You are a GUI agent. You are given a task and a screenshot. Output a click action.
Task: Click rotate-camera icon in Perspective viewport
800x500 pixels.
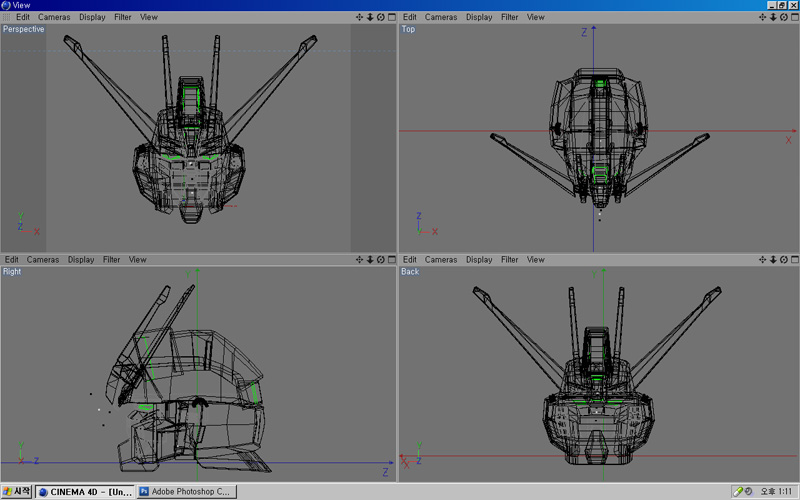click(381, 17)
